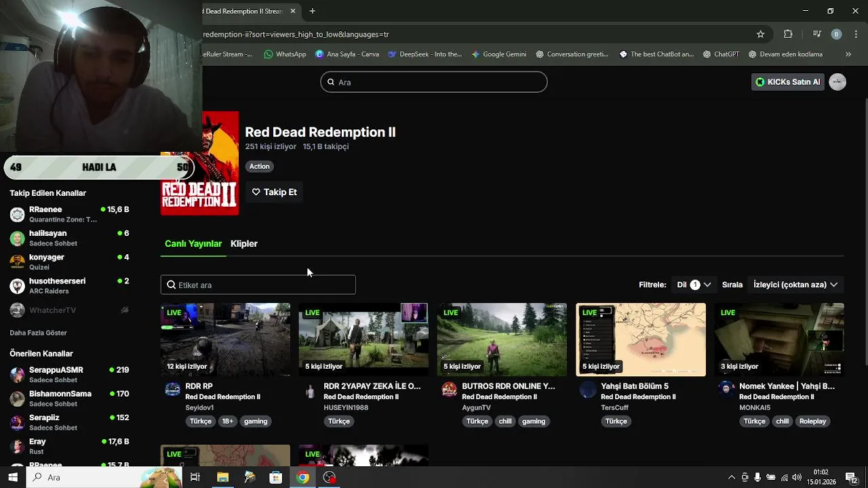Open the Conversation greeti... bookmark
Image resolution: width=868 pixels, height=488 pixels.
[x=572, y=54]
